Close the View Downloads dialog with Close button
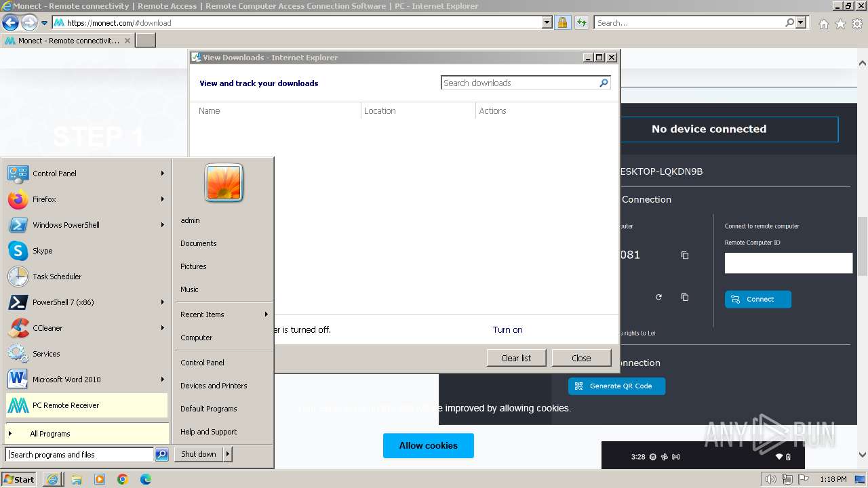The height and width of the screenshot is (488, 868). pos(581,358)
